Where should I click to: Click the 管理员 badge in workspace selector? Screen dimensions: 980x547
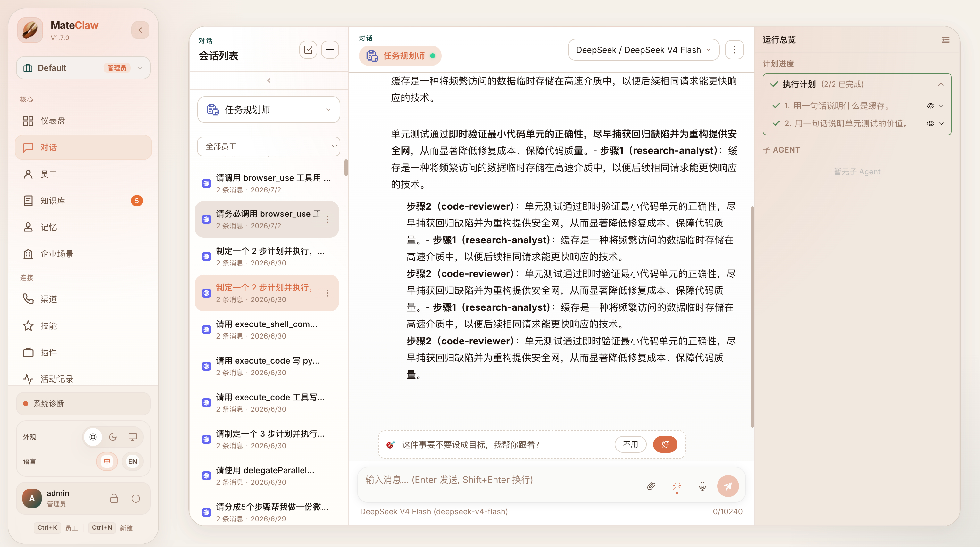[x=117, y=68]
